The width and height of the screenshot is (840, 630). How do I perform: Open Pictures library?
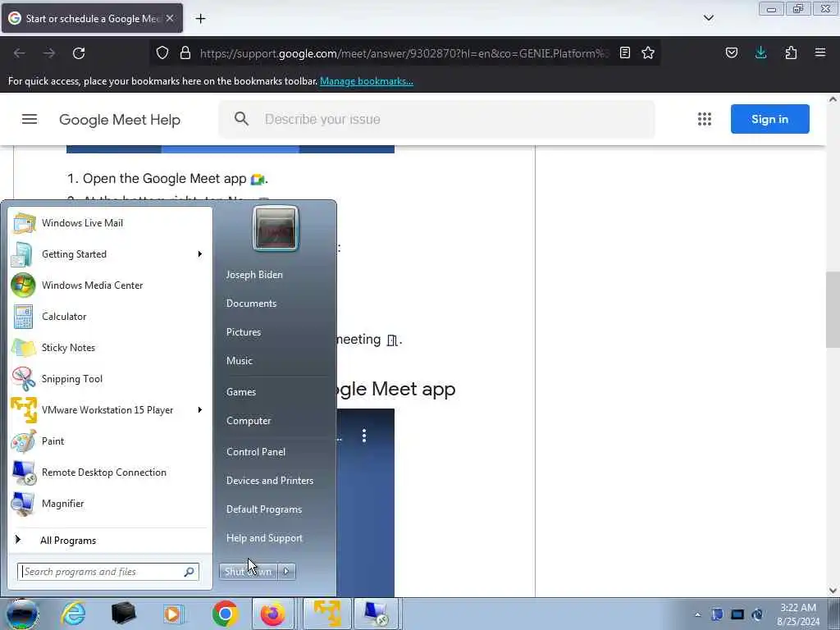point(243,332)
